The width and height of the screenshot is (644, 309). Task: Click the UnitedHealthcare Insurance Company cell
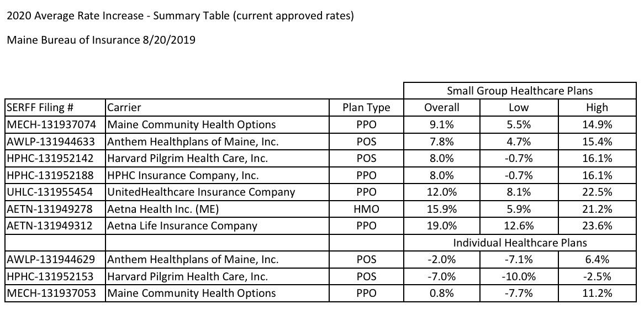pos(201,192)
